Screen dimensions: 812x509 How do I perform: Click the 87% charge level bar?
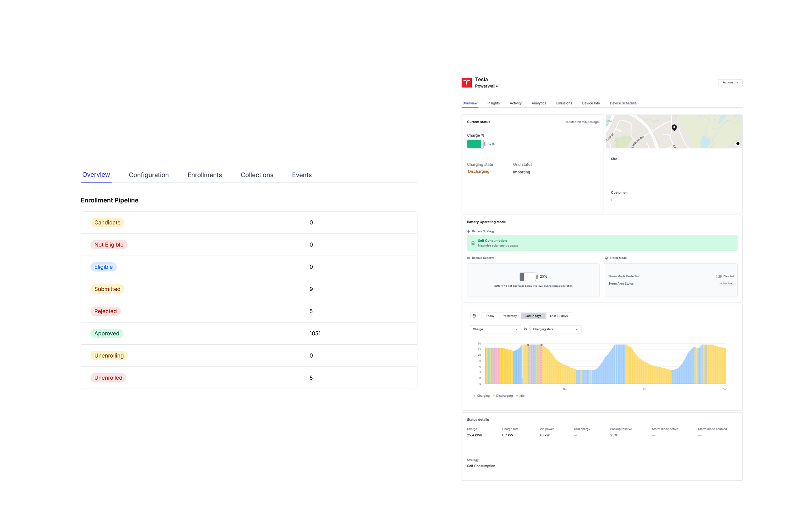coord(475,144)
